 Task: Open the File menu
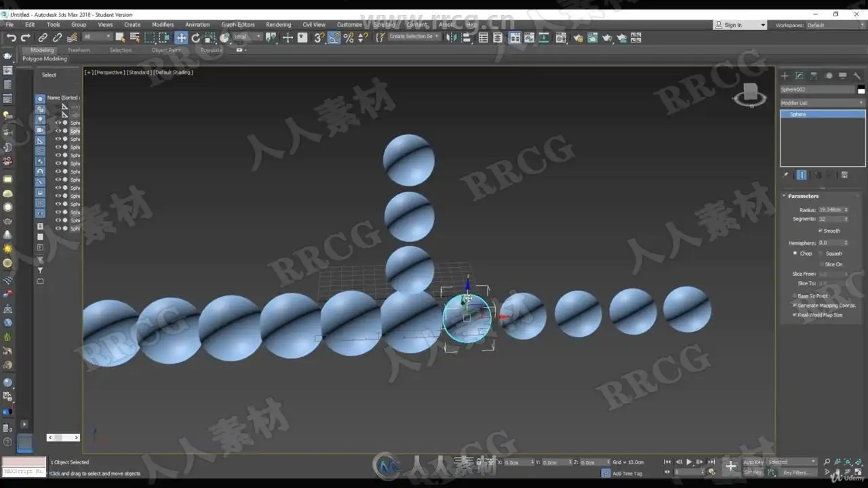point(9,25)
